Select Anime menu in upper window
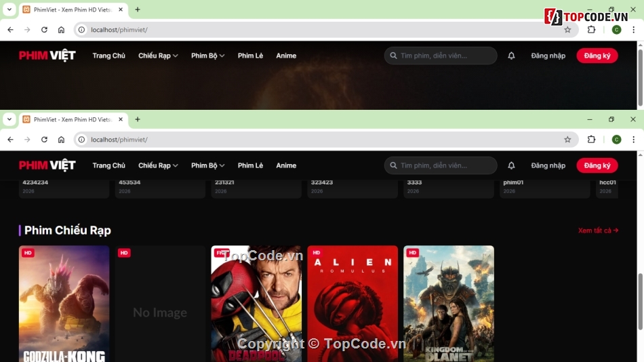Image resolution: width=644 pixels, height=362 pixels. pyautogui.click(x=286, y=56)
